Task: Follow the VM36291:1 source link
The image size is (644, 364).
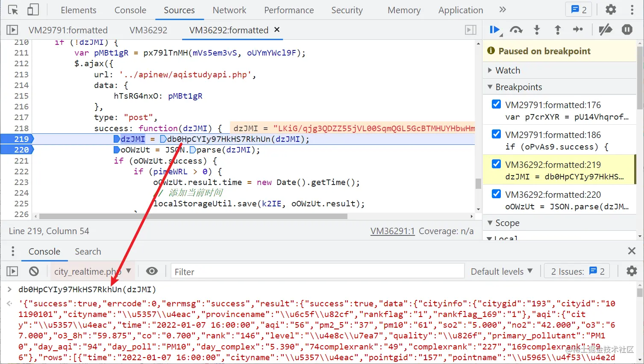Action: click(x=392, y=231)
